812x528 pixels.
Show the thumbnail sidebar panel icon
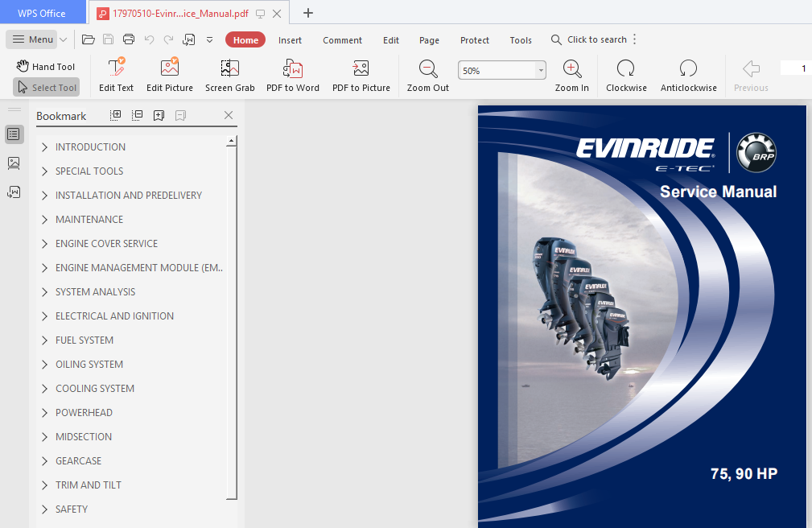point(14,163)
